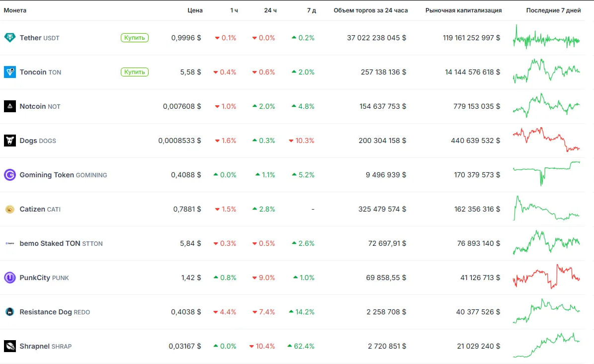
Task: Click the Toncoin logo icon
Action: [10, 72]
